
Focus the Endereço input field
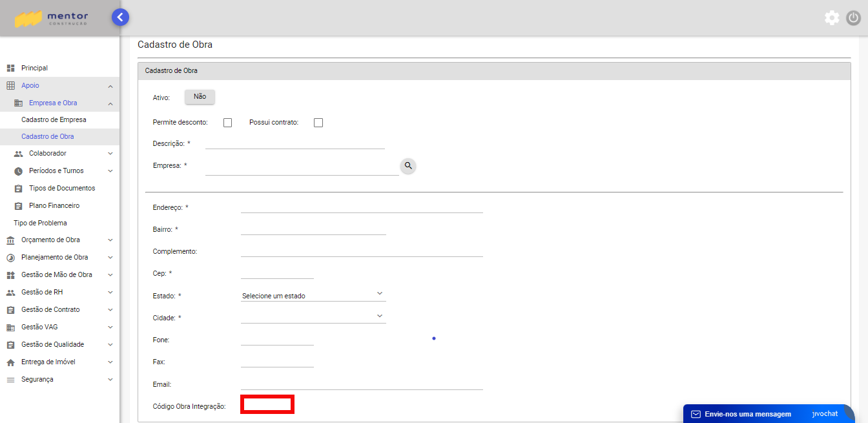click(362, 207)
